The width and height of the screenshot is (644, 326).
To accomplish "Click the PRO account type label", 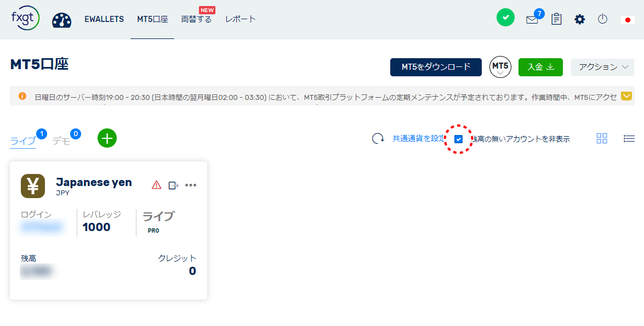I will click(x=153, y=231).
